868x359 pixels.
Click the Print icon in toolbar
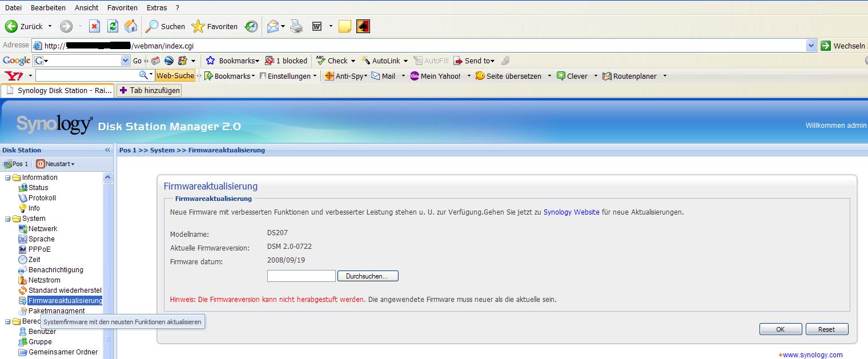[296, 26]
